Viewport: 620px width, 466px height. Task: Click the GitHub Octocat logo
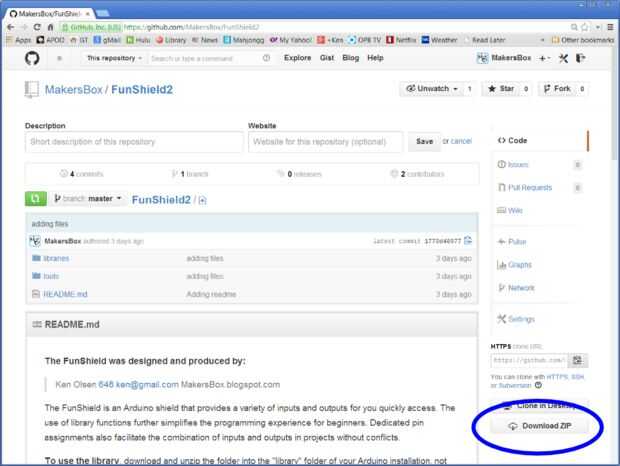click(x=32, y=58)
